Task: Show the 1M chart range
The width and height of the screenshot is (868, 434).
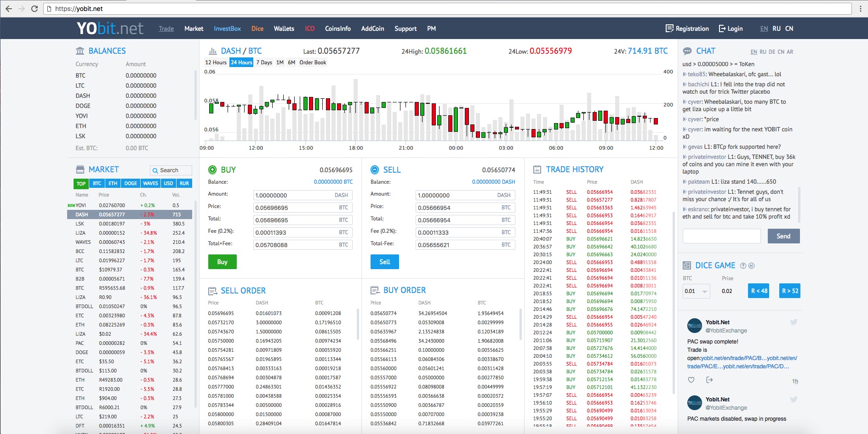Action: click(x=280, y=62)
